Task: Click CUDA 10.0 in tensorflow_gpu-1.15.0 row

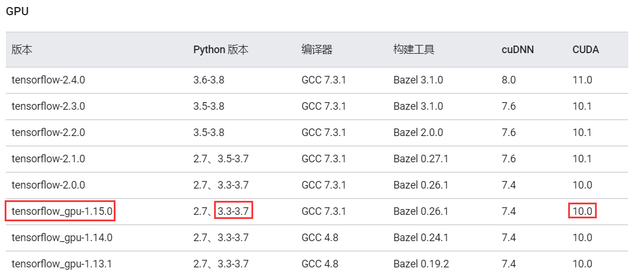Action: pyautogui.click(x=582, y=211)
